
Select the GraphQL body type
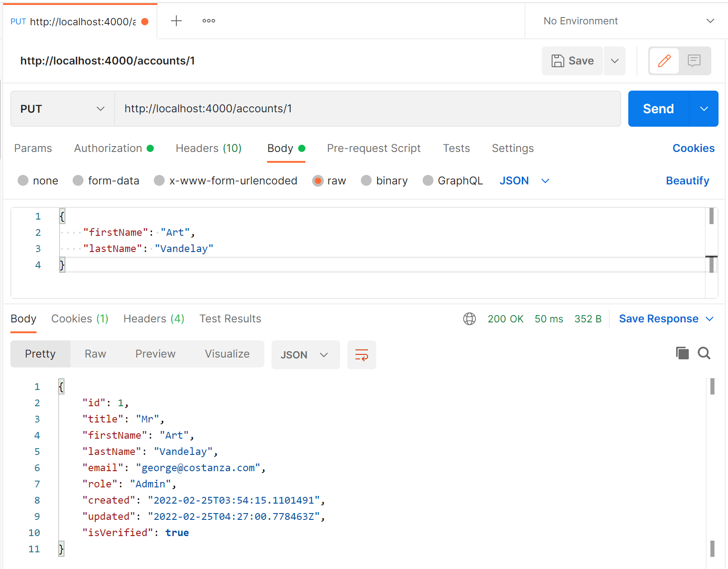point(453,181)
